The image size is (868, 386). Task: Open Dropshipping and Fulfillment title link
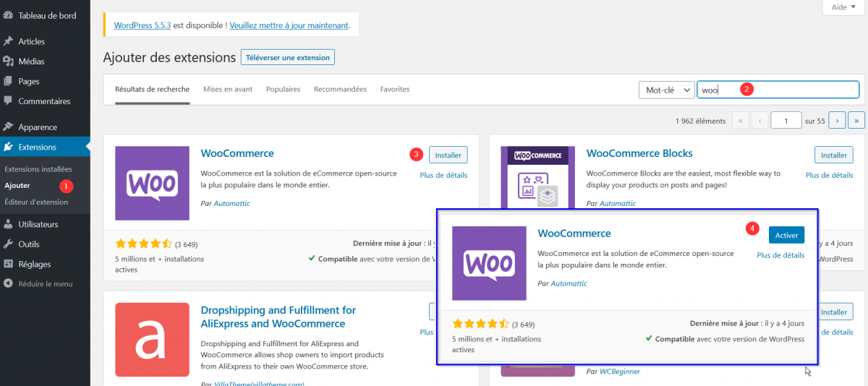pos(278,317)
